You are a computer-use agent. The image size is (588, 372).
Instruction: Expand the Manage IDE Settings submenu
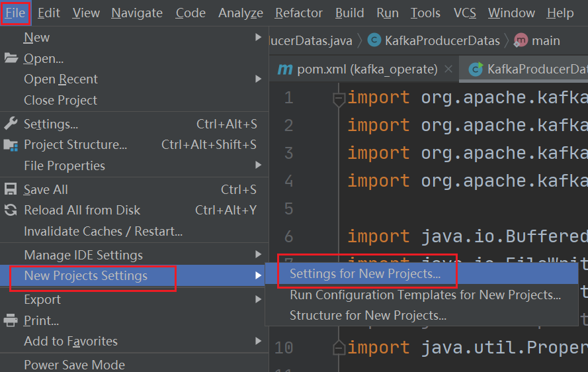259,255
